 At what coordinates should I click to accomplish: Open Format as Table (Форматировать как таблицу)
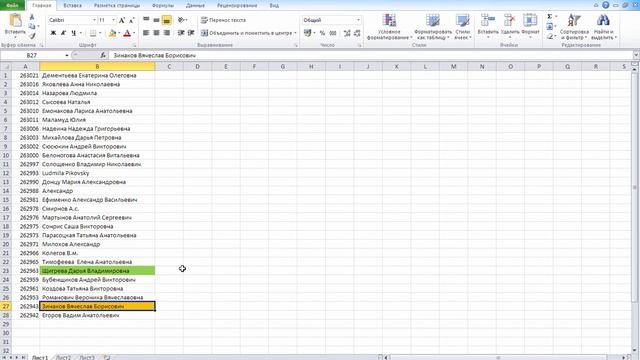pyautogui.click(x=433, y=27)
